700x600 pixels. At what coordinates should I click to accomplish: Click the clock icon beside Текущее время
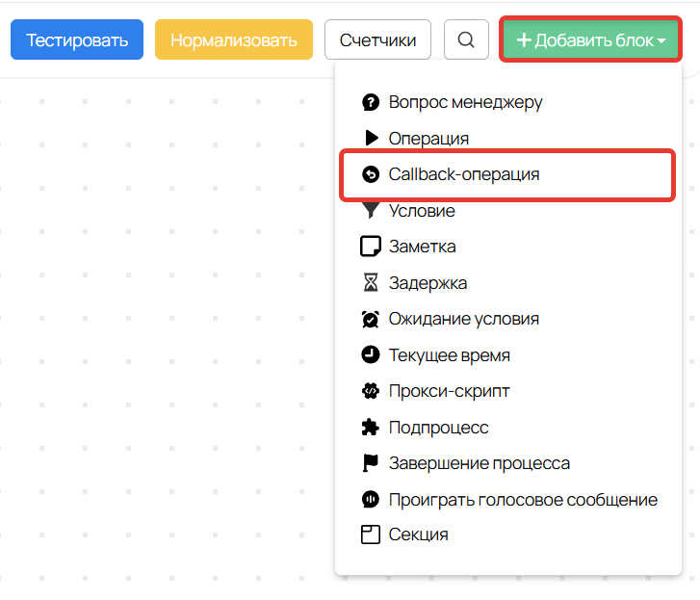(x=371, y=355)
